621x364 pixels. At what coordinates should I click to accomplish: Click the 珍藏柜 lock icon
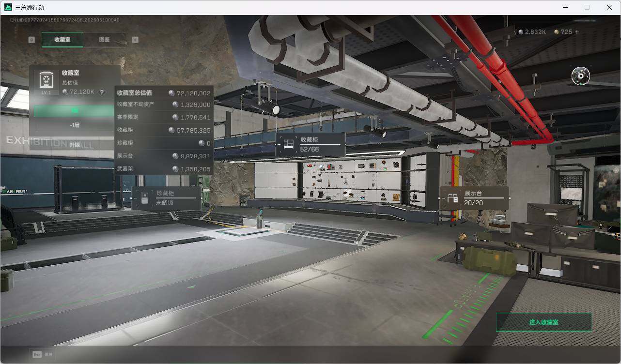pyautogui.click(x=145, y=198)
